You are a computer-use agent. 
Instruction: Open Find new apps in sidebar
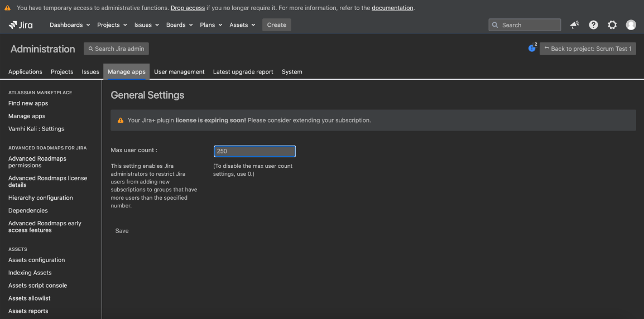tap(28, 103)
